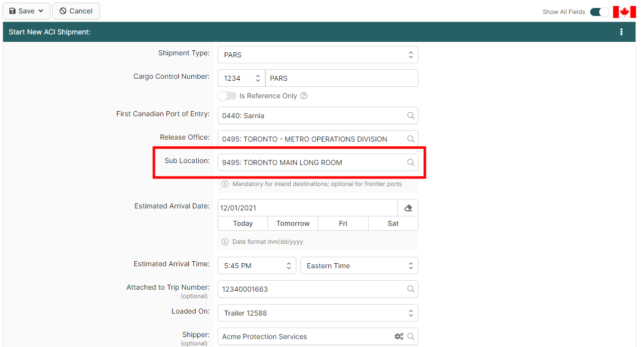
Task: Click search icon in Attached to Trip Number
Action: [410, 289]
